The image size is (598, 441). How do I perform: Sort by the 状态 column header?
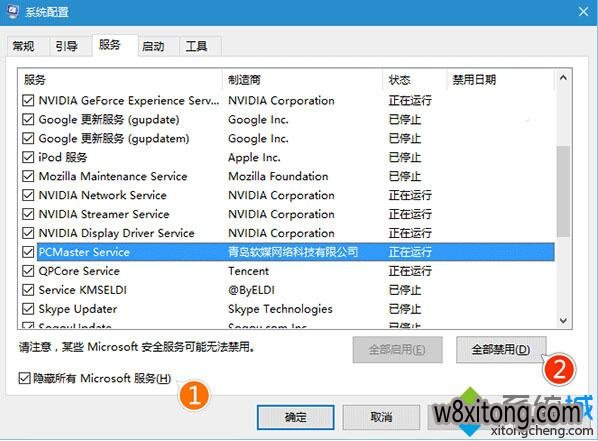pyautogui.click(x=415, y=79)
